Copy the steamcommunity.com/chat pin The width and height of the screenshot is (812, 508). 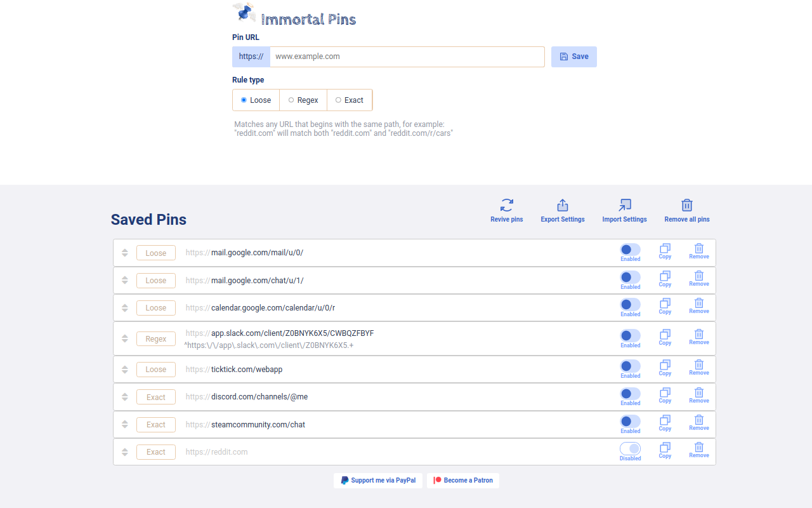click(x=665, y=424)
